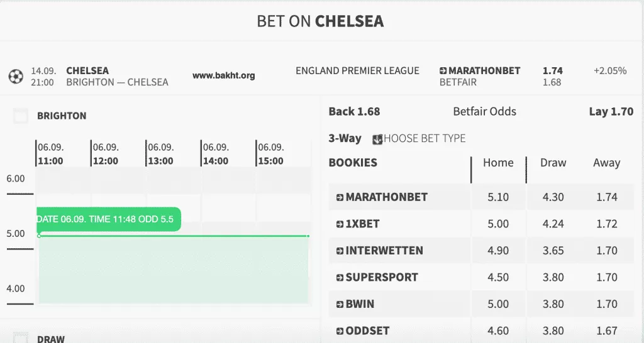Click the Supersport row arrow icon
The image size is (644, 343).
pos(340,278)
